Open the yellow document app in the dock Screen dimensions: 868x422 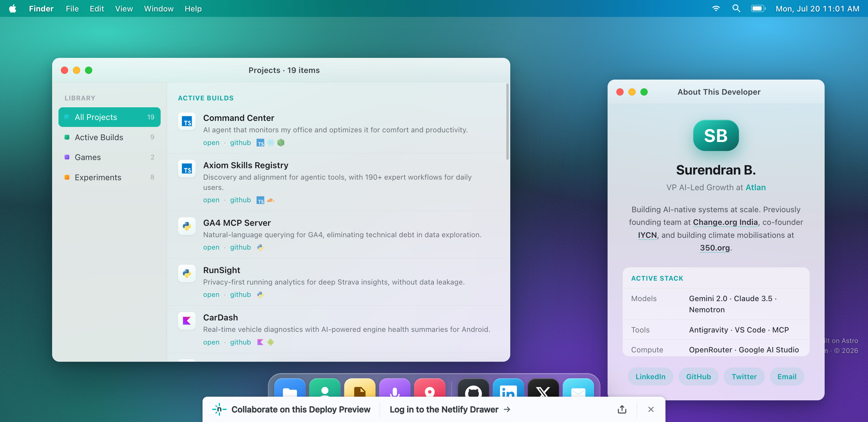[x=360, y=388]
